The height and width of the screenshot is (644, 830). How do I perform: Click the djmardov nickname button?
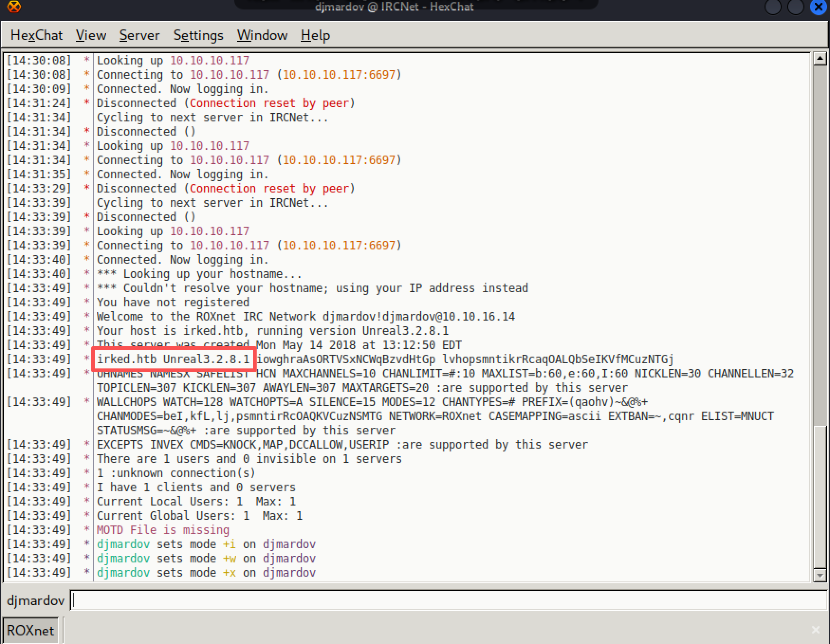click(x=36, y=600)
